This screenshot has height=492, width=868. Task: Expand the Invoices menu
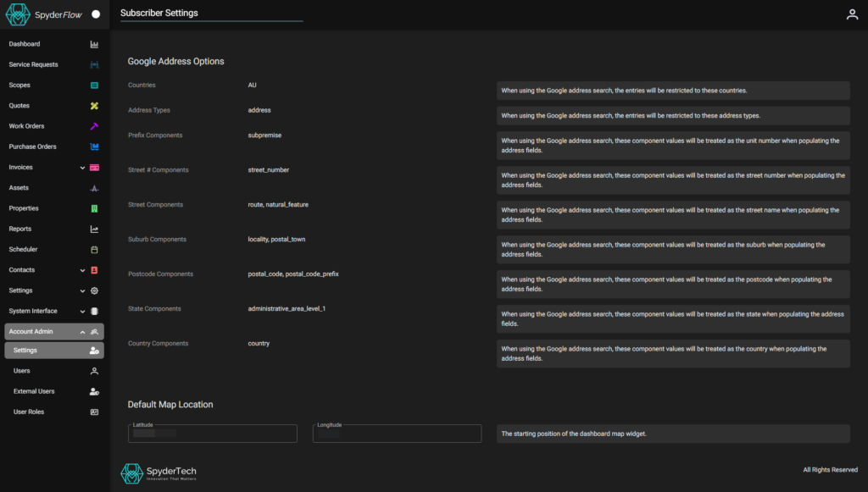click(x=81, y=167)
